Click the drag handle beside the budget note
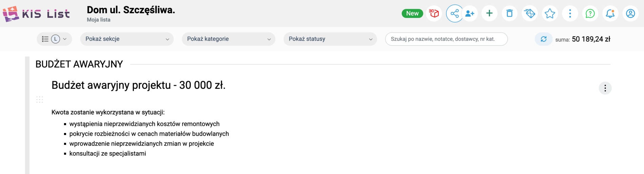644x174 pixels. (40, 99)
